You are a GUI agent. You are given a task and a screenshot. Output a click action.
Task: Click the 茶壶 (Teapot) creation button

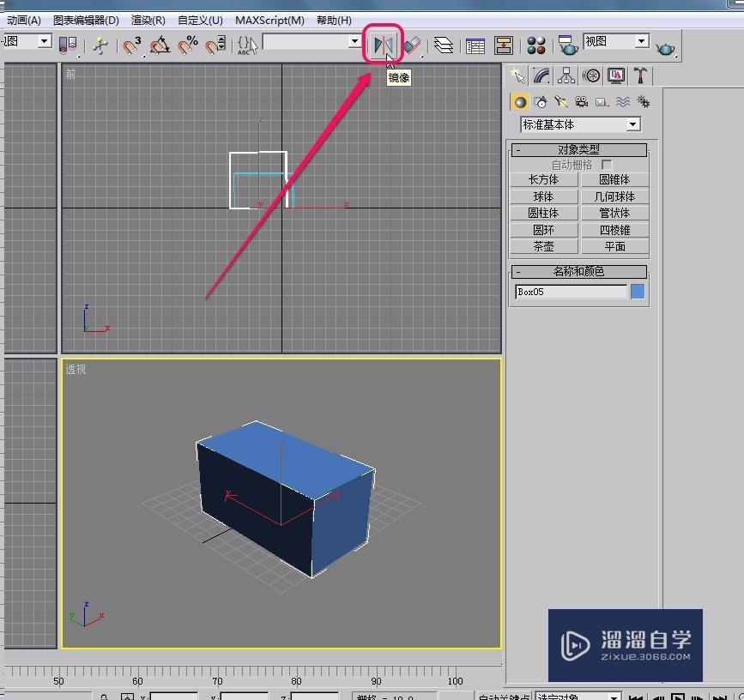click(x=543, y=246)
